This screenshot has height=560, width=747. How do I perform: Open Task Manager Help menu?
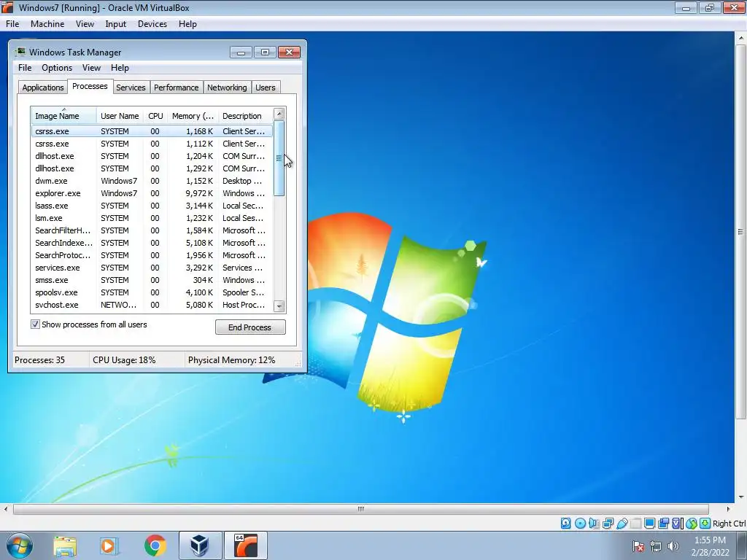pyautogui.click(x=120, y=68)
